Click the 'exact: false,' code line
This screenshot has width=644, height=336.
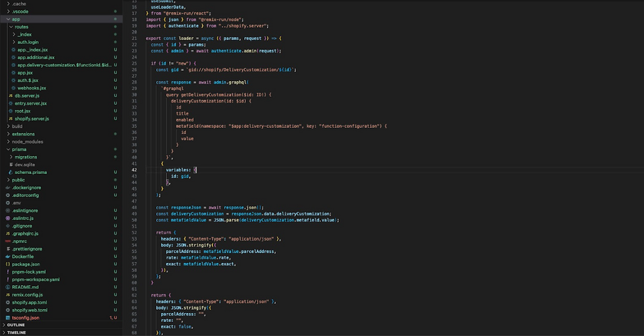[176, 327]
